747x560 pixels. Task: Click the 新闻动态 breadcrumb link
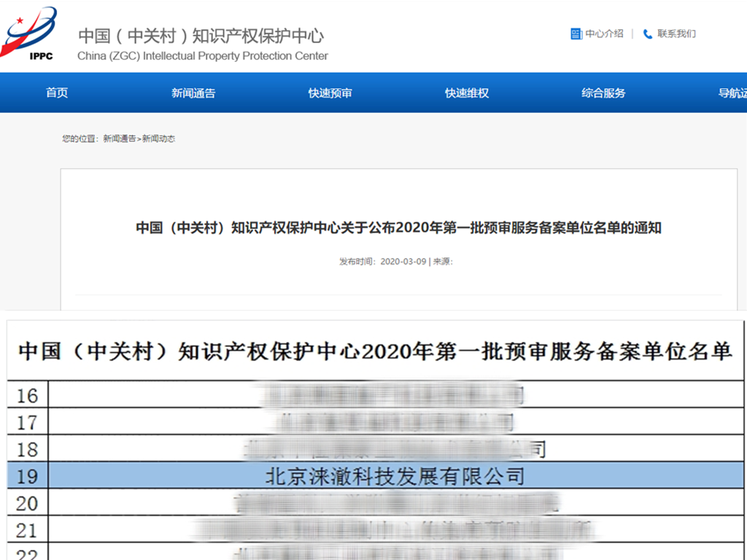coord(158,139)
